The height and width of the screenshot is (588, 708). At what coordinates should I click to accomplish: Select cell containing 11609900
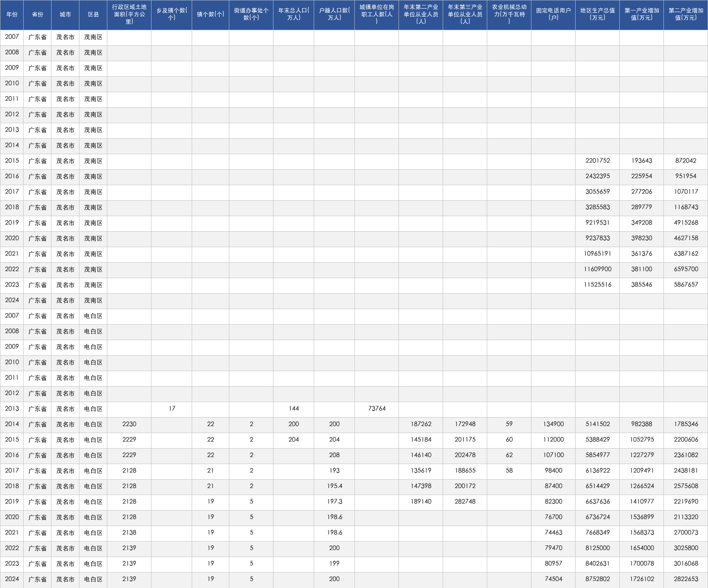[x=597, y=269]
